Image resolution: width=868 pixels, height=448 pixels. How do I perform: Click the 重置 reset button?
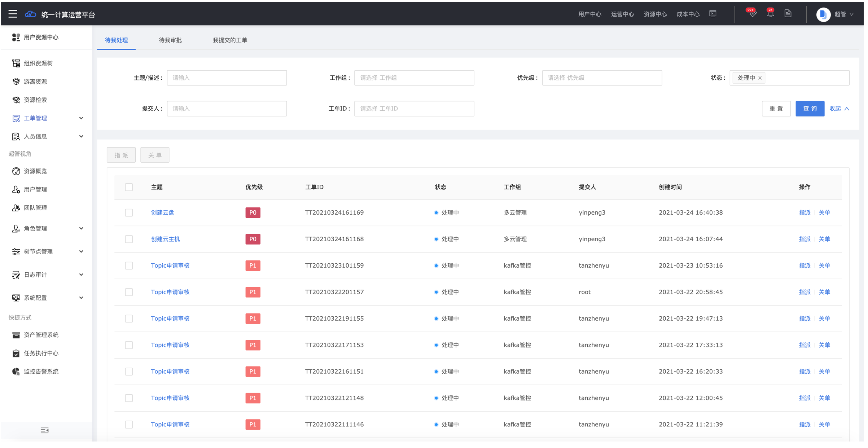tap(776, 109)
